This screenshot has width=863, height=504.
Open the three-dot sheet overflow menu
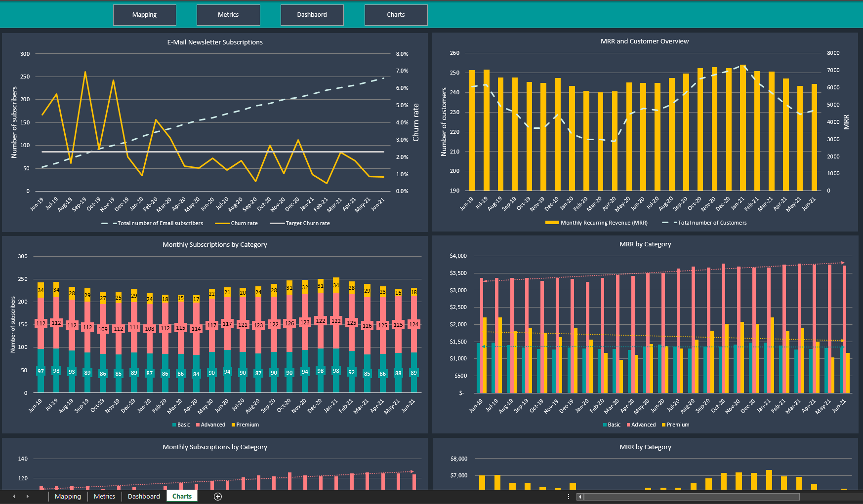568,496
